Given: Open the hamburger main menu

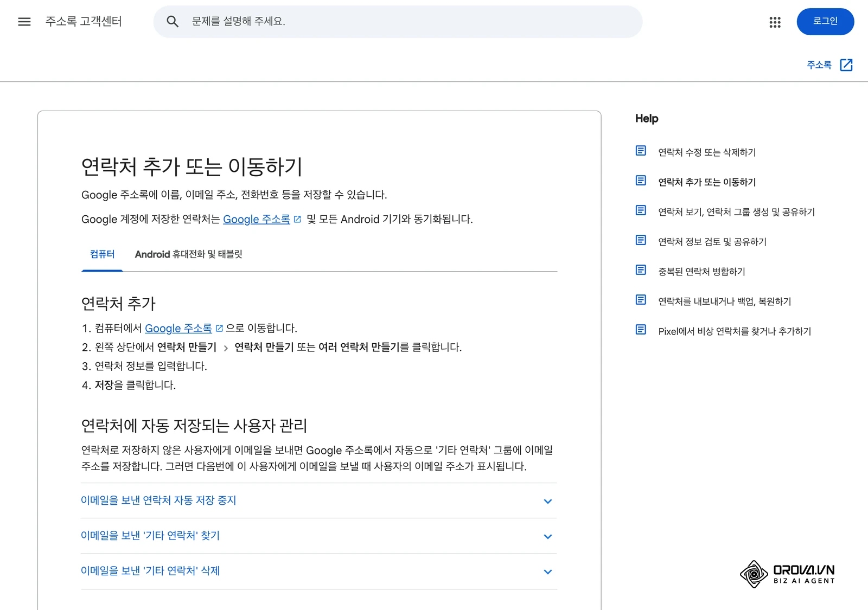Looking at the screenshot, I should pyautogui.click(x=24, y=22).
